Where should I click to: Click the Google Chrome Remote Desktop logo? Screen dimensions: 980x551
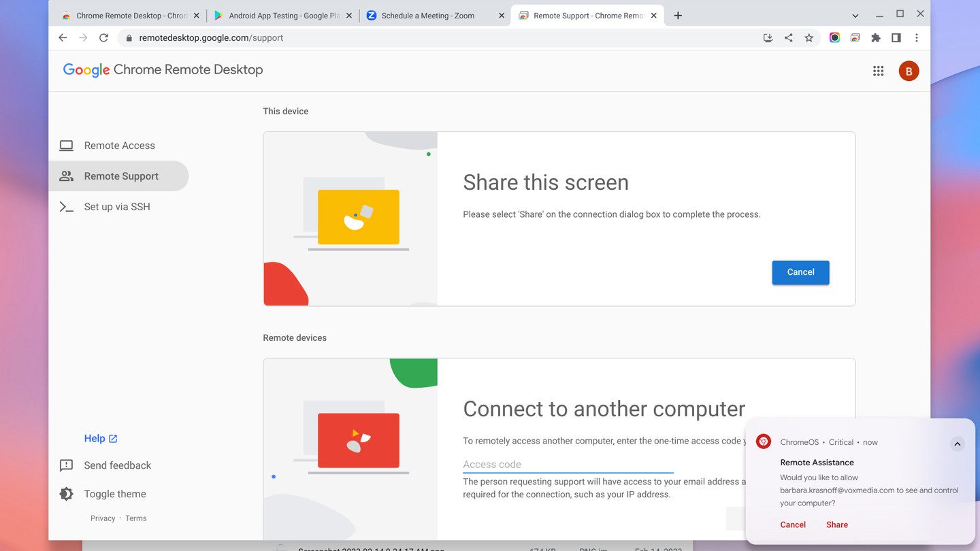click(163, 69)
